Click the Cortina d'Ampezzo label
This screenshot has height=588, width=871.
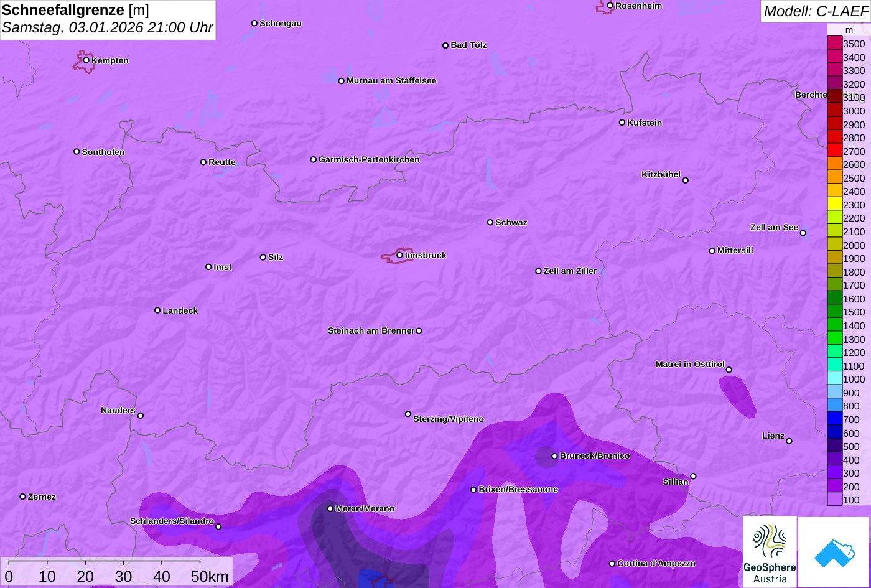(656, 563)
